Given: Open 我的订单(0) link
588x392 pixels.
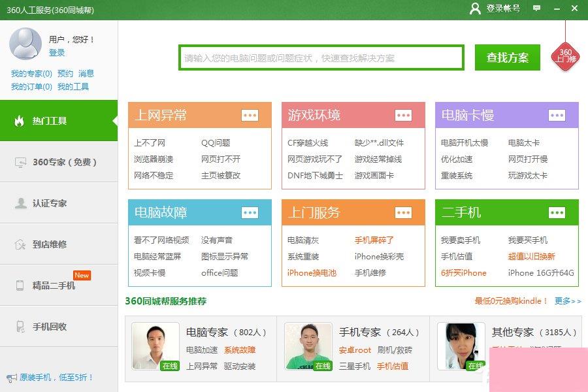Looking at the screenshot, I should (x=31, y=87).
